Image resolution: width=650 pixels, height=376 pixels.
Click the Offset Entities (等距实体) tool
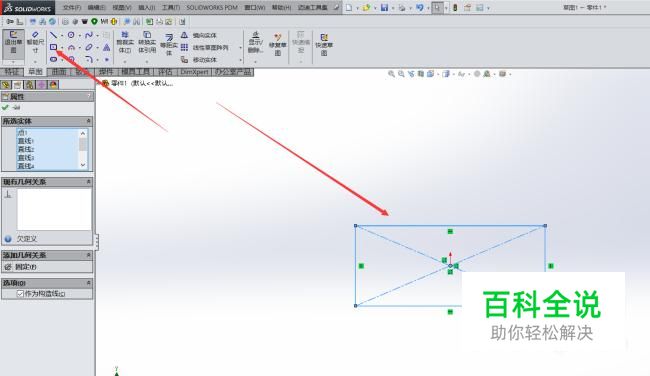169,44
